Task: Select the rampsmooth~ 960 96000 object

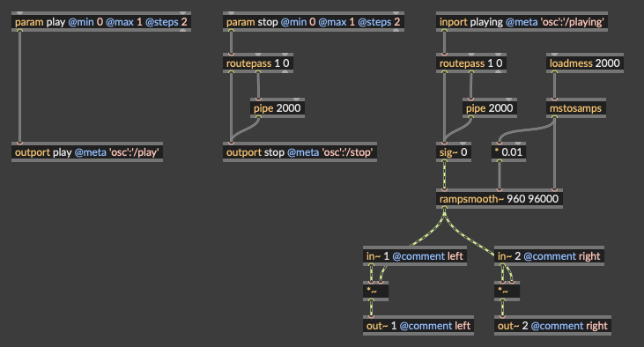Action: [500, 199]
